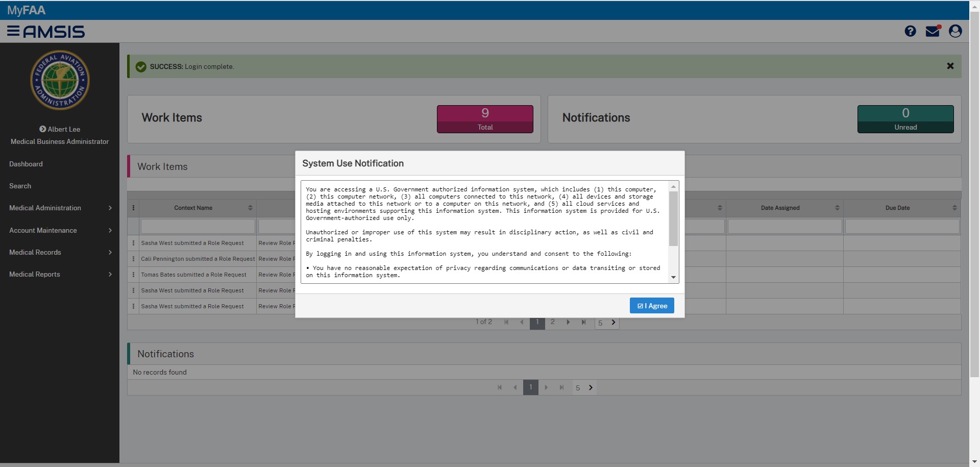980x467 pixels.
Task: Go to the last Notifications page
Action: point(561,387)
